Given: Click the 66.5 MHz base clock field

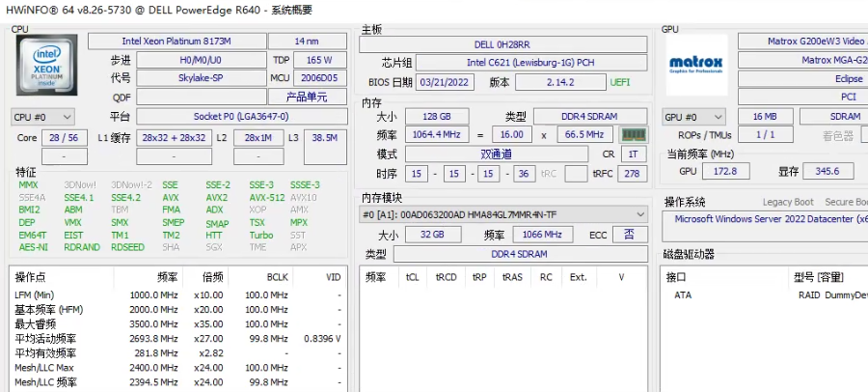Looking at the screenshot, I should tap(584, 134).
